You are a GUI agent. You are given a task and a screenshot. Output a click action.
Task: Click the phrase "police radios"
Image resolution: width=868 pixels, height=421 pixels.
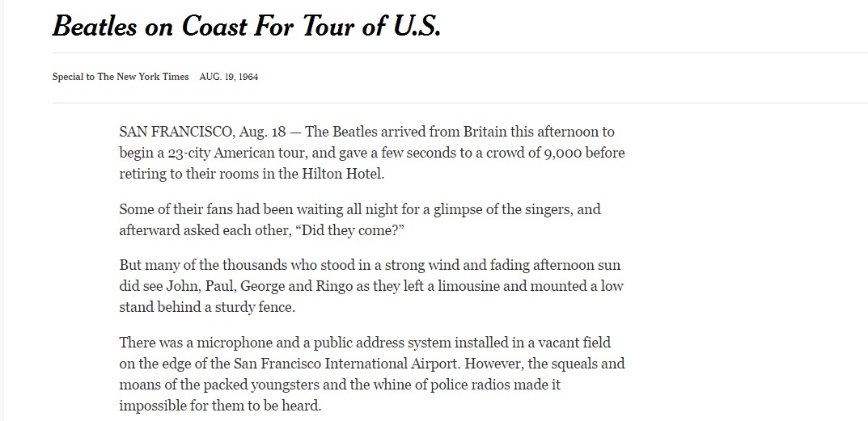coord(474,385)
